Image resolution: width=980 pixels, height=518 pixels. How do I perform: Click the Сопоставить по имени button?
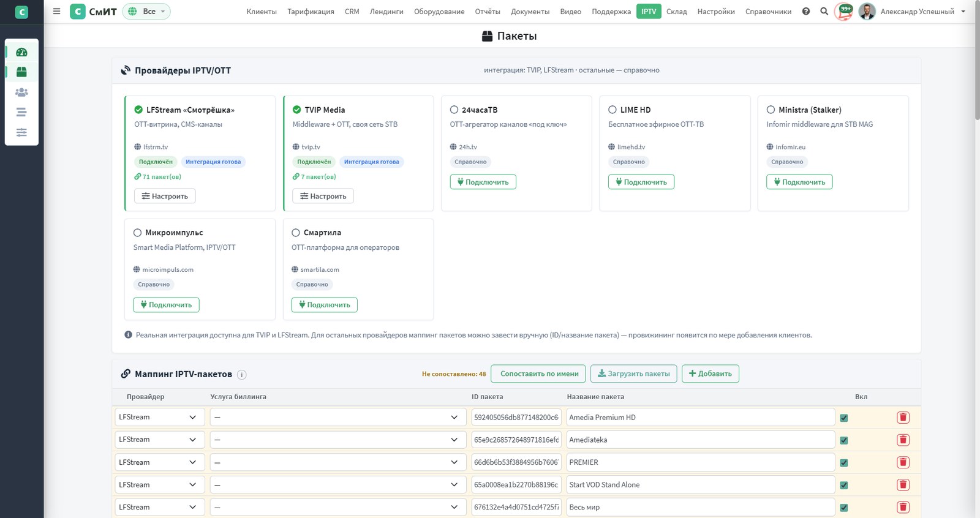coord(538,373)
